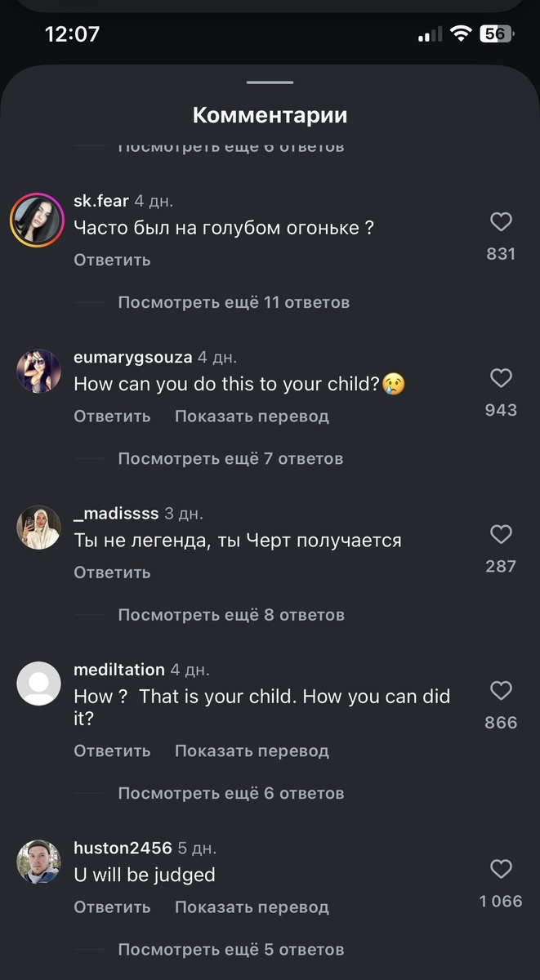Expand 8 more replies under _madissss
Viewport: 540px width, 980px height.
click(x=231, y=614)
